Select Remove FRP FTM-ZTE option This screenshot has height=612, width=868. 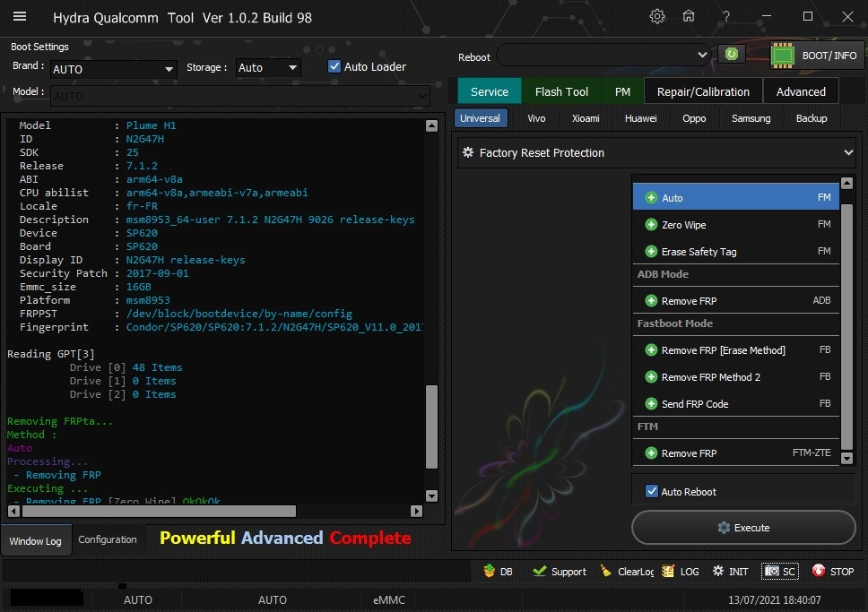point(735,453)
